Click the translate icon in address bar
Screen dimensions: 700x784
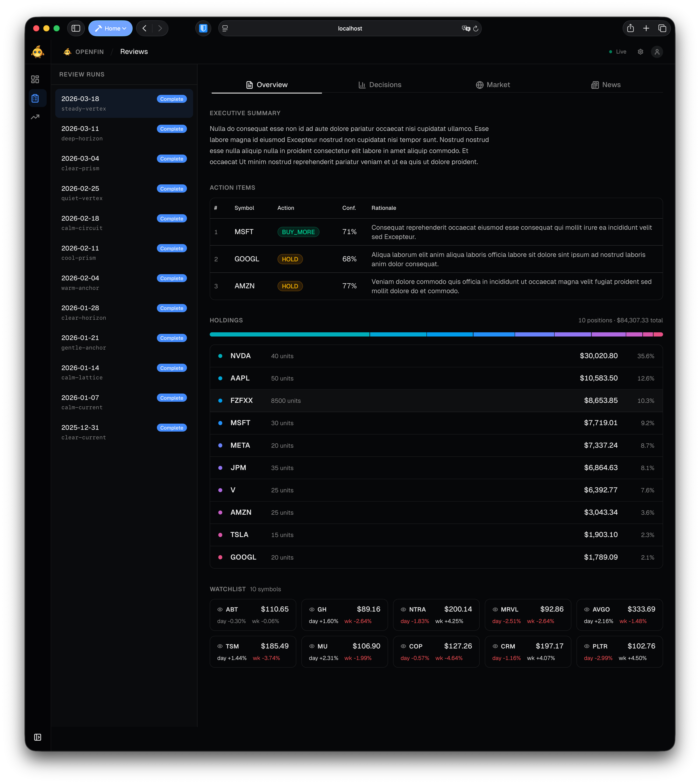tap(466, 29)
